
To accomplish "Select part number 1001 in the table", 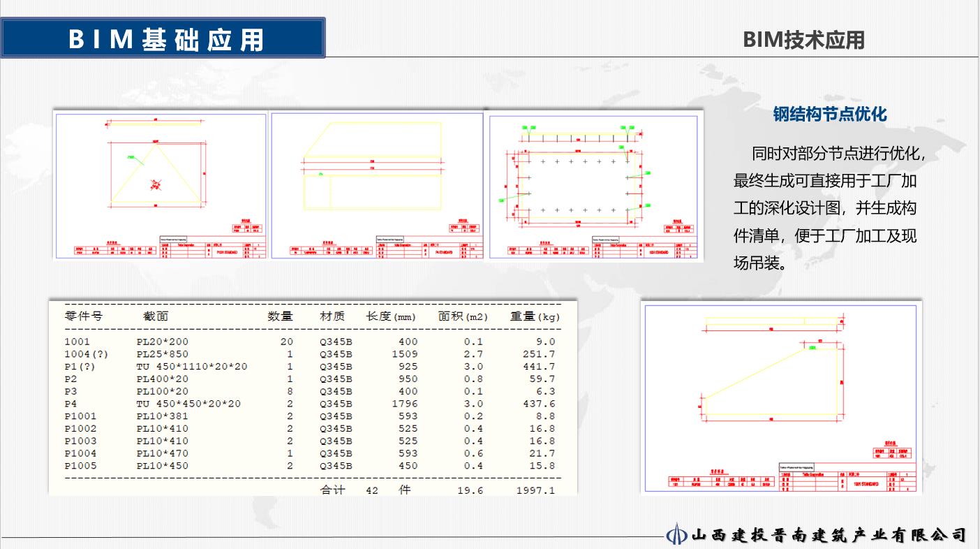I will point(77,342).
